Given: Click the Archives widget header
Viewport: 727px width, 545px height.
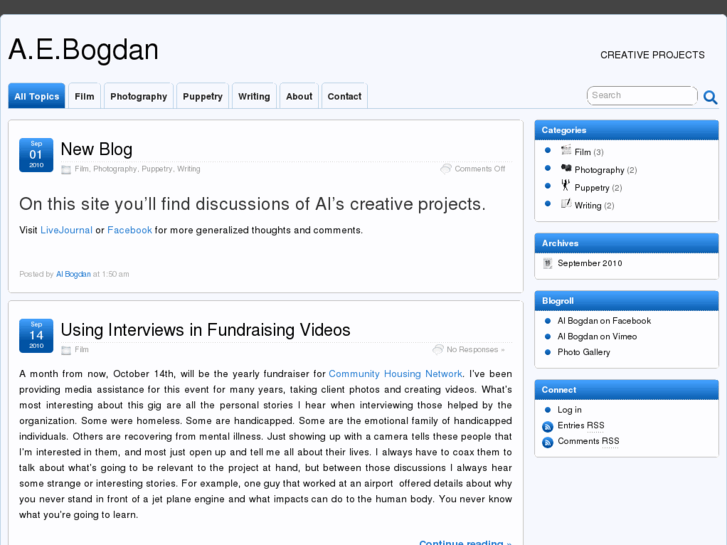Looking at the screenshot, I should pyautogui.click(x=626, y=244).
